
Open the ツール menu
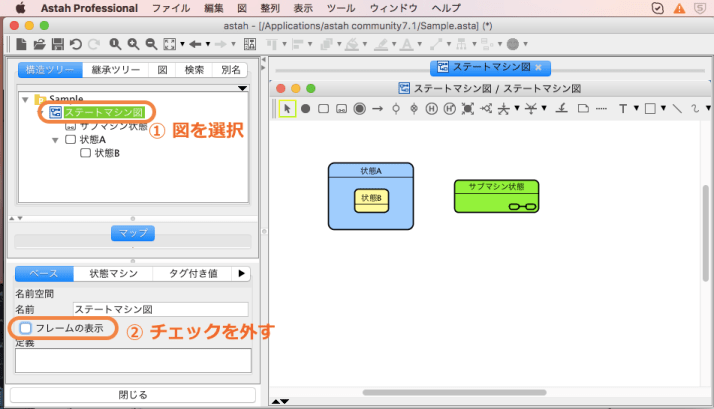[x=341, y=8]
